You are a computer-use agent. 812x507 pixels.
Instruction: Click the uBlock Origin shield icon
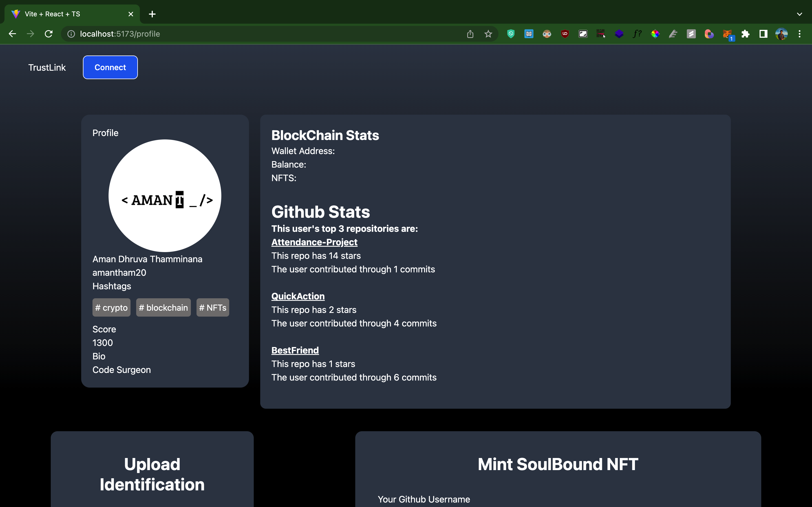pyautogui.click(x=565, y=34)
